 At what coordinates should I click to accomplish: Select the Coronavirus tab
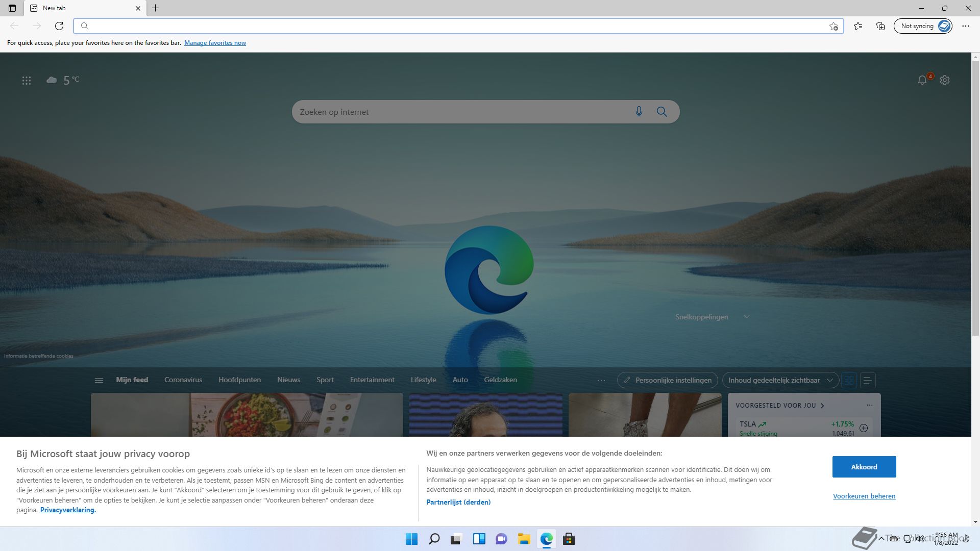pyautogui.click(x=183, y=380)
